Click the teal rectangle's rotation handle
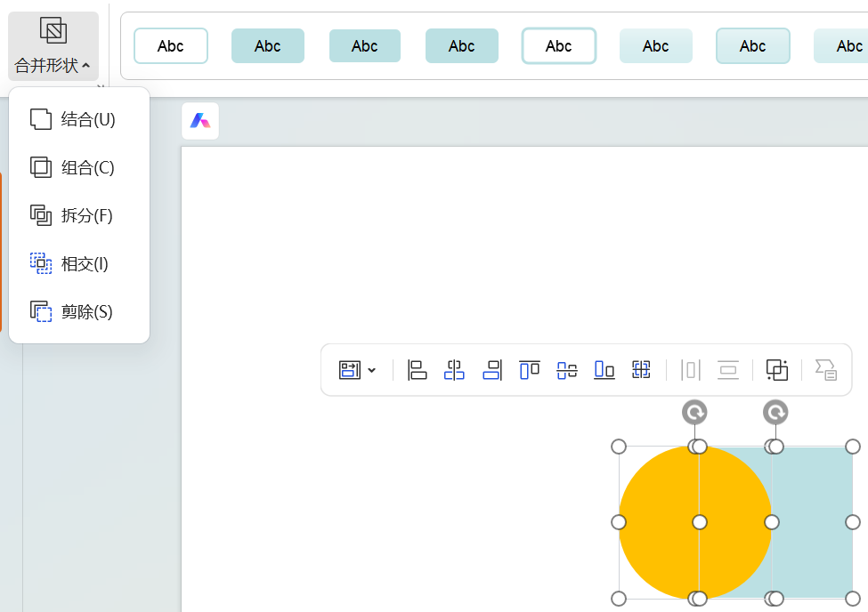The width and height of the screenshot is (868, 612). 775,412
